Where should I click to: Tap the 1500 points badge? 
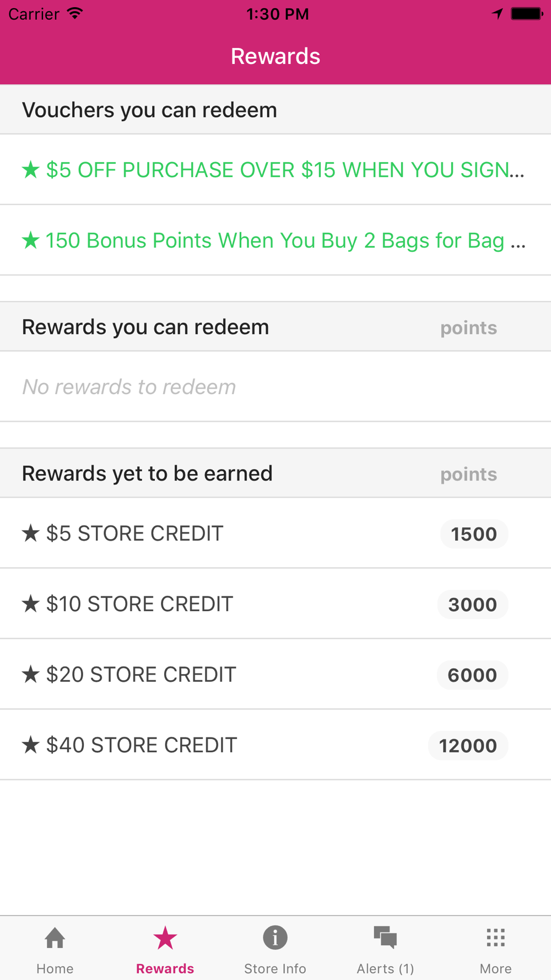tap(474, 534)
